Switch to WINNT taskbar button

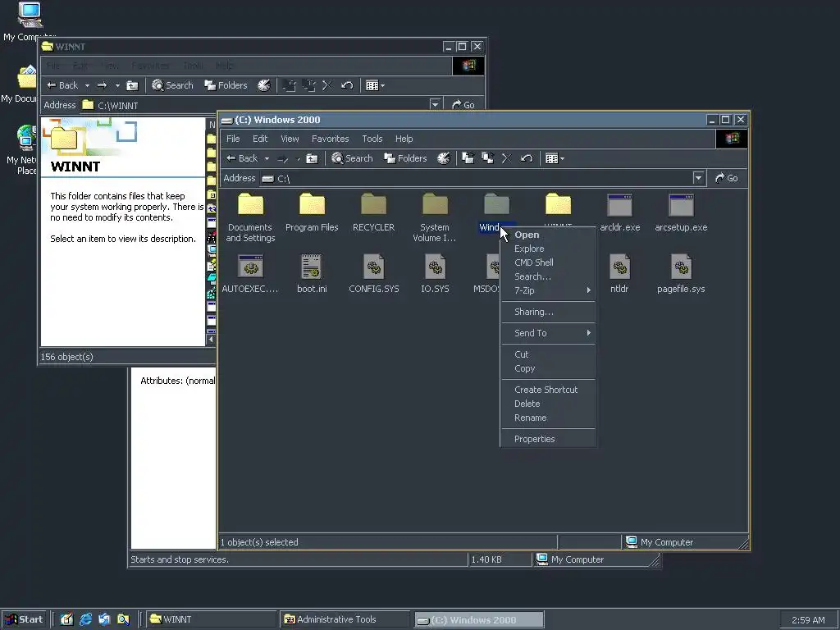[x=212, y=619]
